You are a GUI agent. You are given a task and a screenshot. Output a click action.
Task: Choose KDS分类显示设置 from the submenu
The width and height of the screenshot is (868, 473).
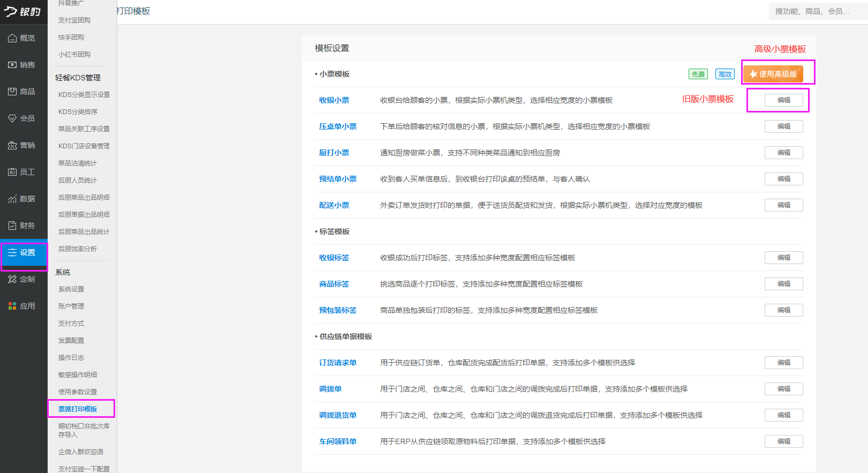coord(84,95)
